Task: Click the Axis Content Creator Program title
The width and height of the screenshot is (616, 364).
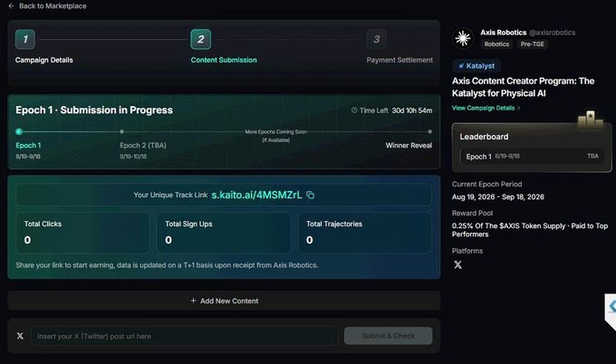Action: 523,87
